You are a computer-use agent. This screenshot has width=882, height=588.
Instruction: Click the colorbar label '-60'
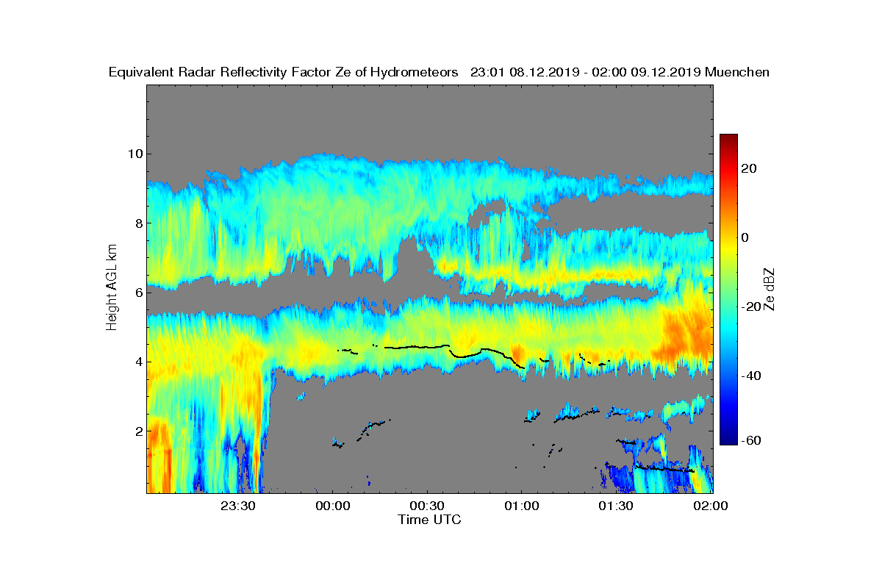pyautogui.click(x=752, y=440)
